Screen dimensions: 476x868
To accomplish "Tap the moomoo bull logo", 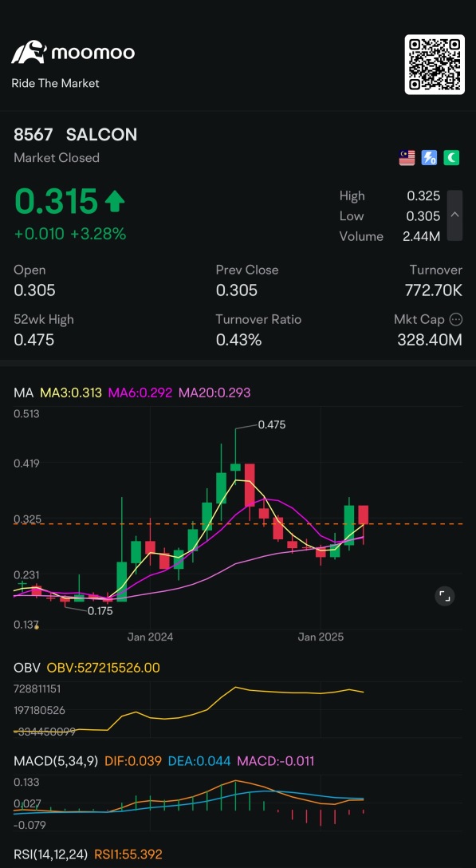I will point(29,52).
